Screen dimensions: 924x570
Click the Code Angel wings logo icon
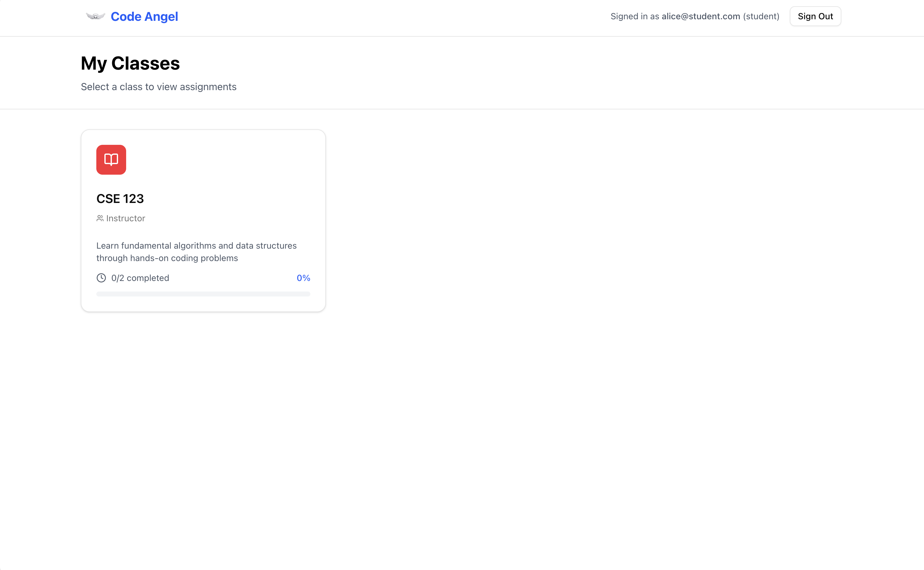(x=95, y=16)
